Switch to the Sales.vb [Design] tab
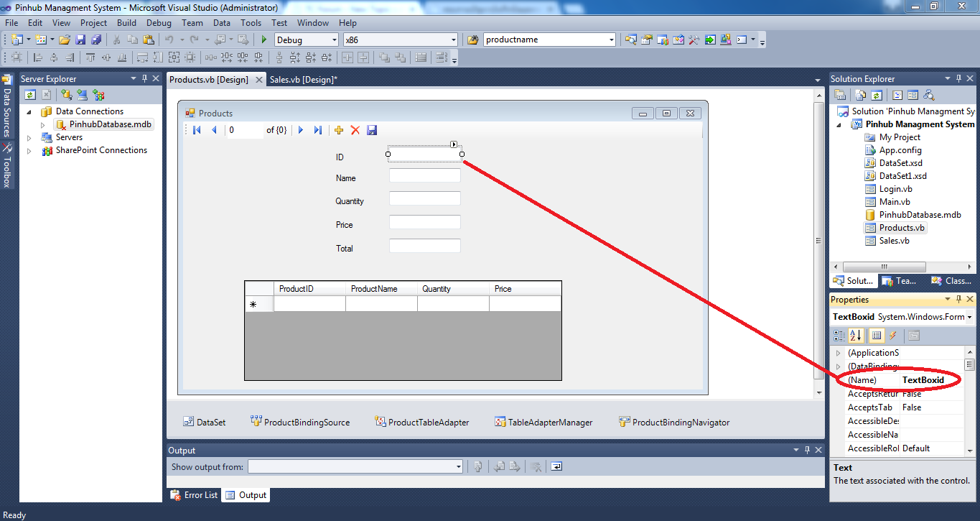The image size is (980, 521). (303, 80)
